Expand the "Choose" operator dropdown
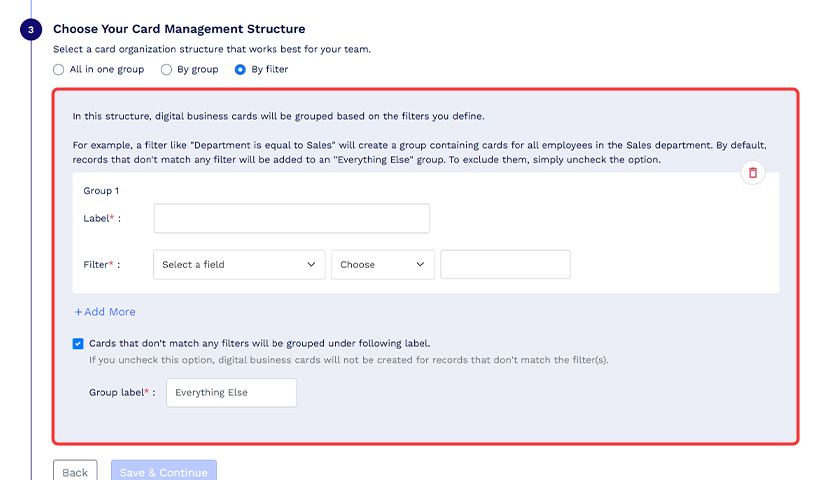This screenshot has height=480, width=820. [382, 265]
